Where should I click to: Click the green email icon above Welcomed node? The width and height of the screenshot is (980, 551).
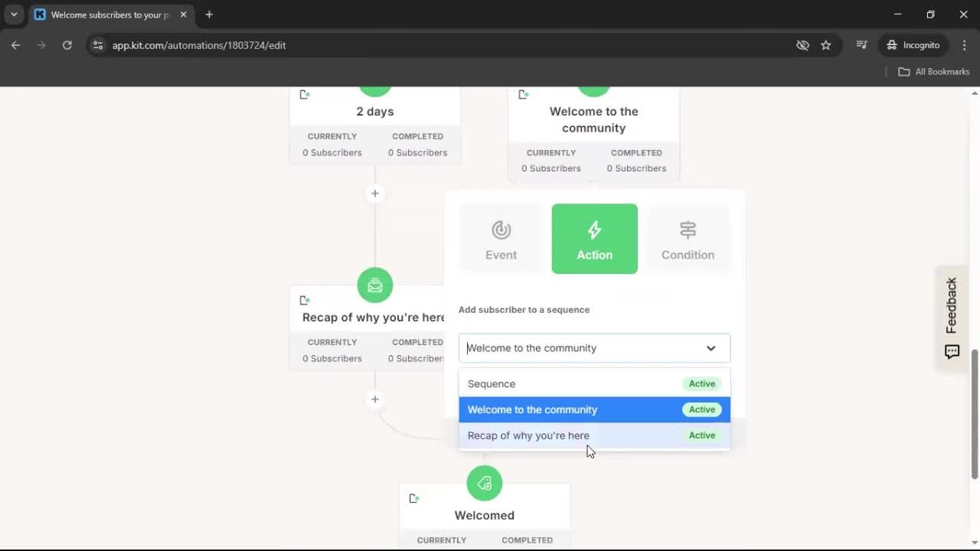coord(484,483)
